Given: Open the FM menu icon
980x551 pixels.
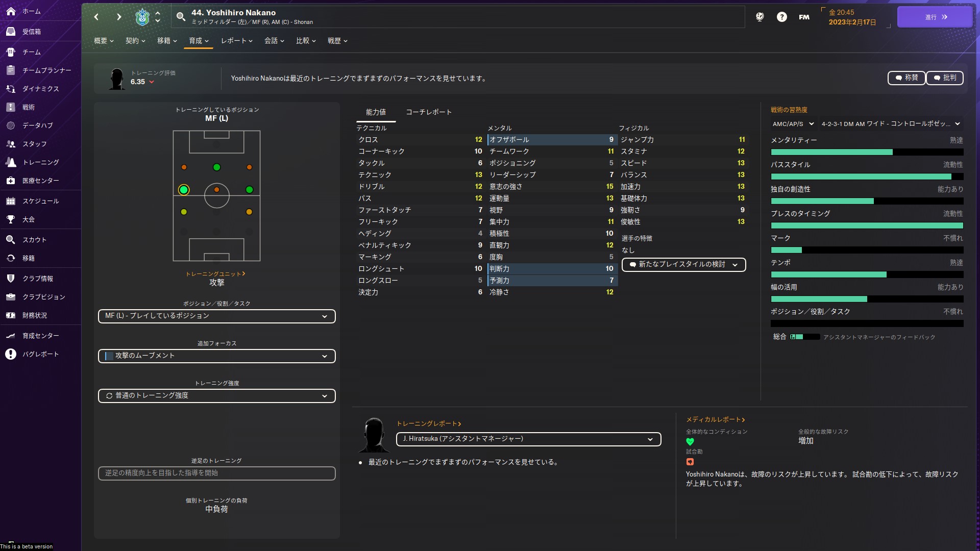Looking at the screenshot, I should (804, 17).
